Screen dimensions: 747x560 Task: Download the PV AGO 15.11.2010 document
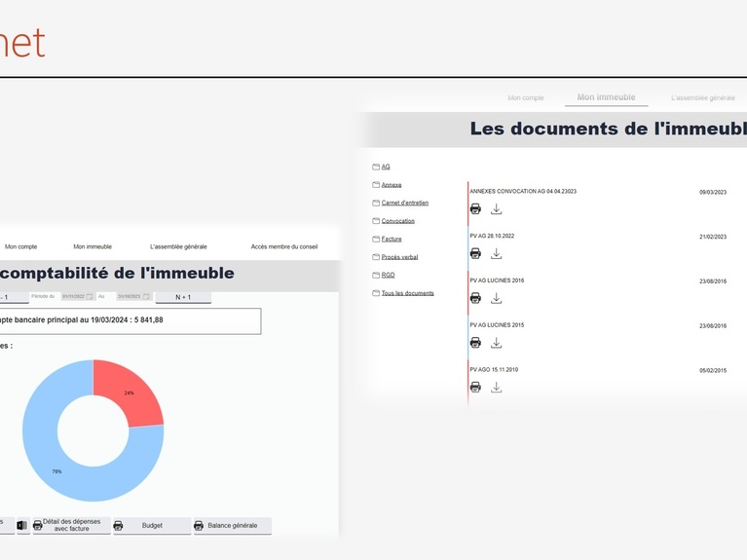[x=496, y=387]
